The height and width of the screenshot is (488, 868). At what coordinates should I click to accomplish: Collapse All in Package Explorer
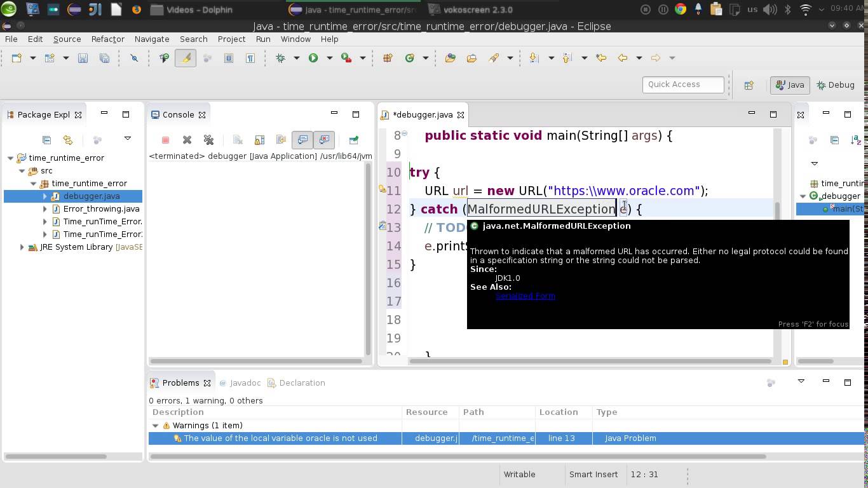pyautogui.click(x=46, y=140)
